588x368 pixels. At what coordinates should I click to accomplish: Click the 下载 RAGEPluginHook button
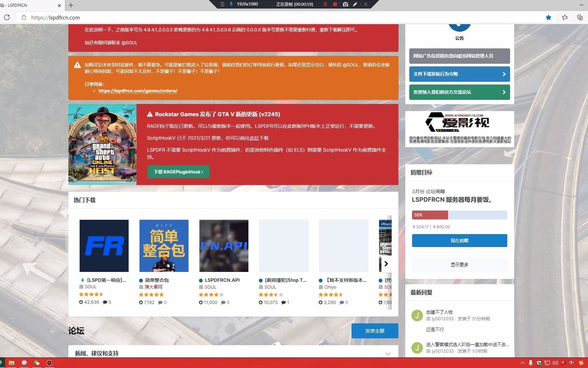[178, 172]
